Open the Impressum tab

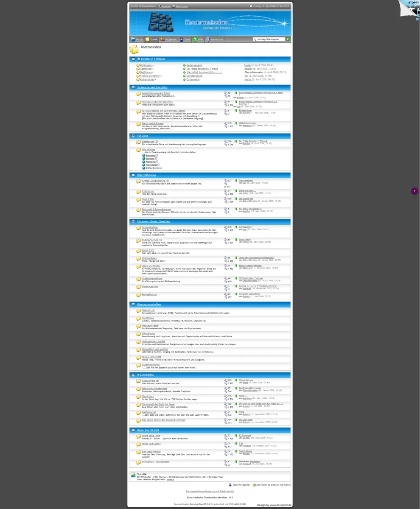point(215,39)
